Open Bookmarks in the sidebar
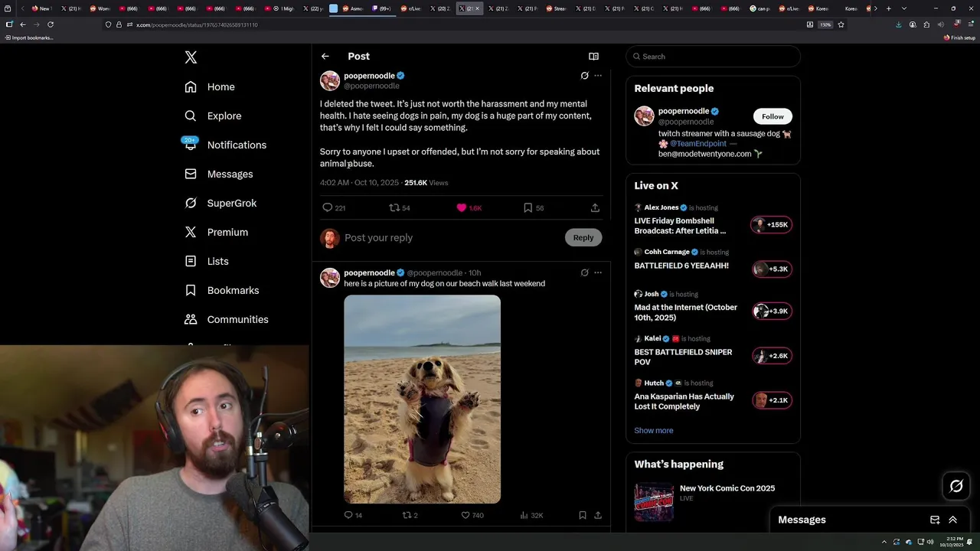Screen dimensions: 980x551 point(221,290)
